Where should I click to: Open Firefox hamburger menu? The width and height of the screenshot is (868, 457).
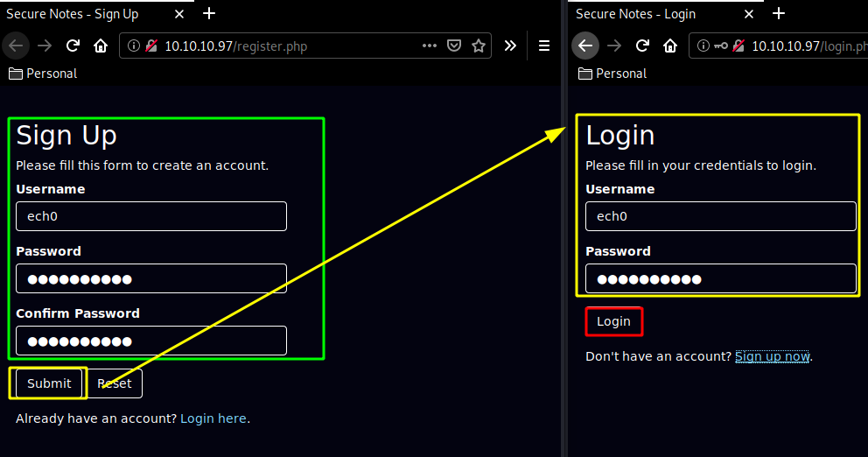[x=543, y=46]
